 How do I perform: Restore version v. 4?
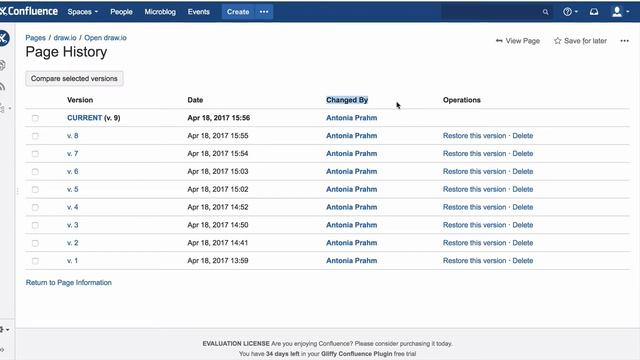[x=474, y=207]
